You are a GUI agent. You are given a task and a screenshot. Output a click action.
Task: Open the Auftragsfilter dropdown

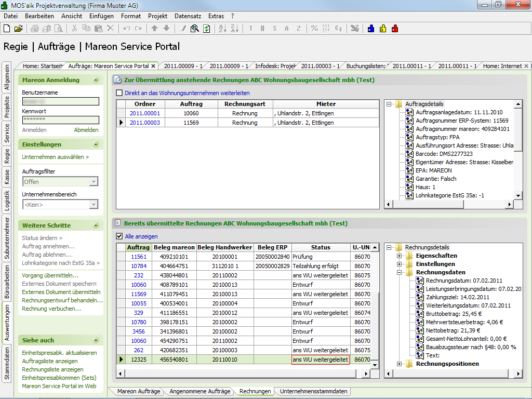click(94, 182)
